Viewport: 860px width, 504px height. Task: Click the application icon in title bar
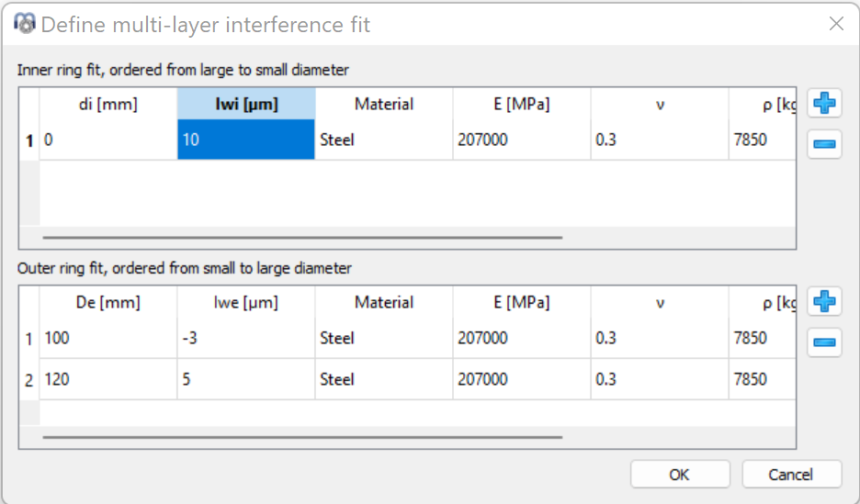tap(25, 24)
